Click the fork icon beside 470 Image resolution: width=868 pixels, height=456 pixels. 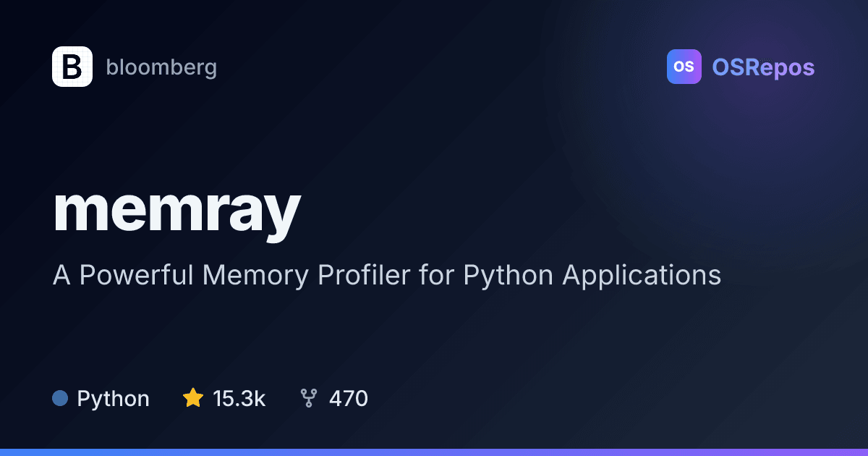(309, 398)
